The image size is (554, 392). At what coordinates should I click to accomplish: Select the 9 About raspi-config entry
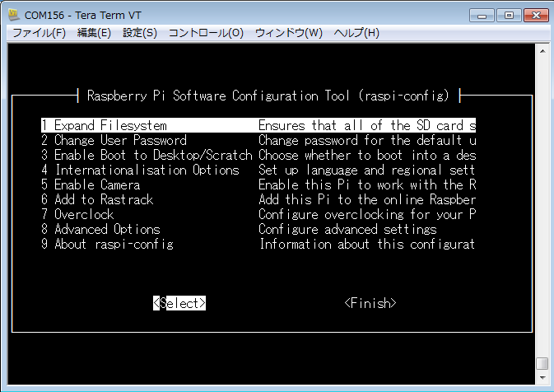tap(258, 245)
